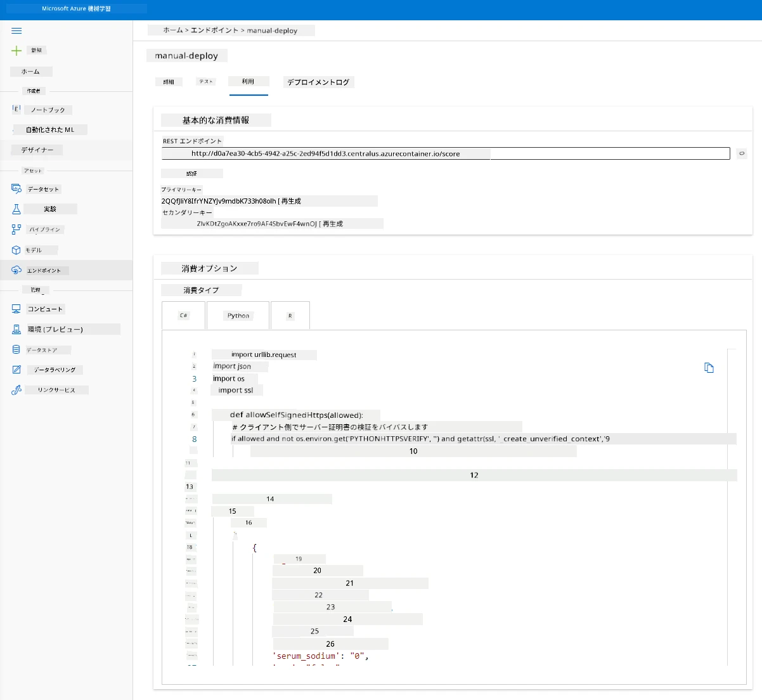Click the 新規 label in sidebar
This screenshot has width=762, height=700.
37,50
